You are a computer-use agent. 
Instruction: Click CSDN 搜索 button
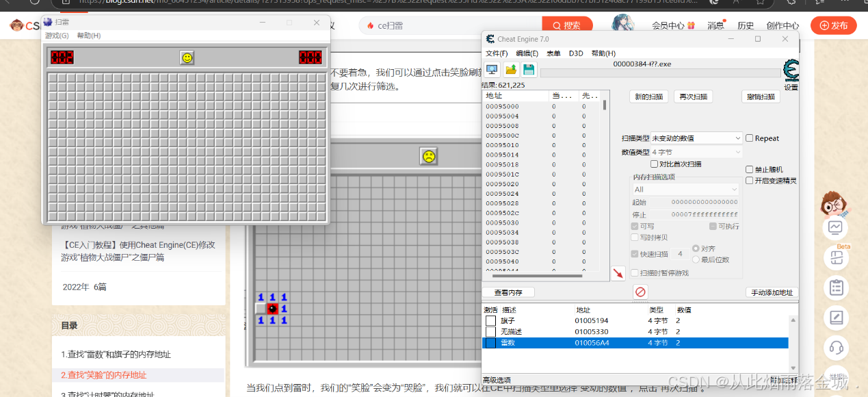pyautogui.click(x=566, y=25)
